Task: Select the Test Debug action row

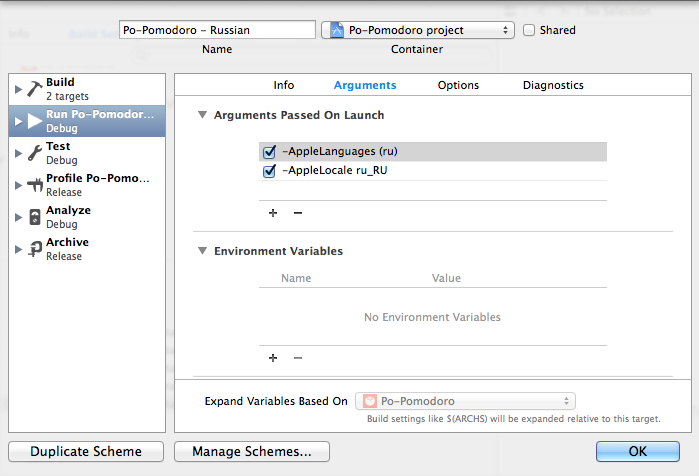Action: [x=87, y=153]
